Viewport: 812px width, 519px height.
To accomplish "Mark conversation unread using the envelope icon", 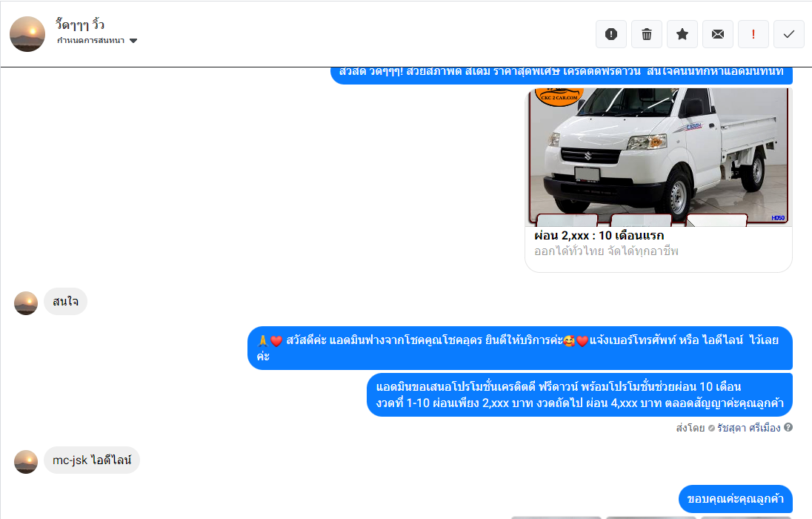I will (x=718, y=34).
